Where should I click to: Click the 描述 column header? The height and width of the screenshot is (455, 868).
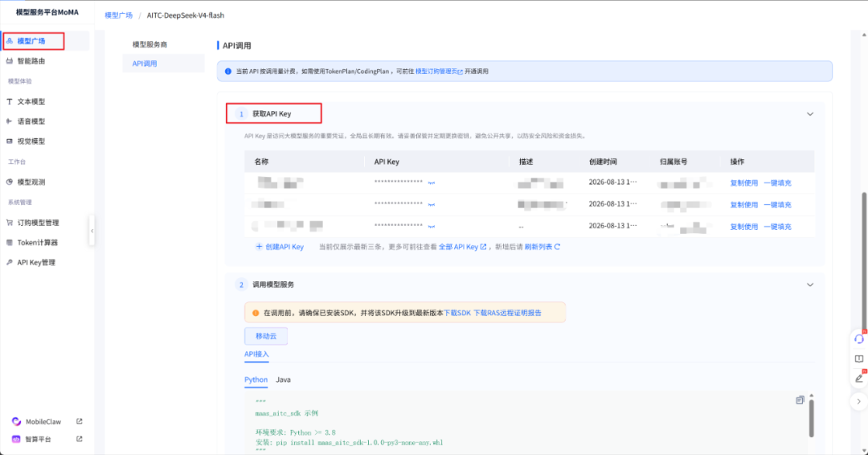tap(526, 162)
